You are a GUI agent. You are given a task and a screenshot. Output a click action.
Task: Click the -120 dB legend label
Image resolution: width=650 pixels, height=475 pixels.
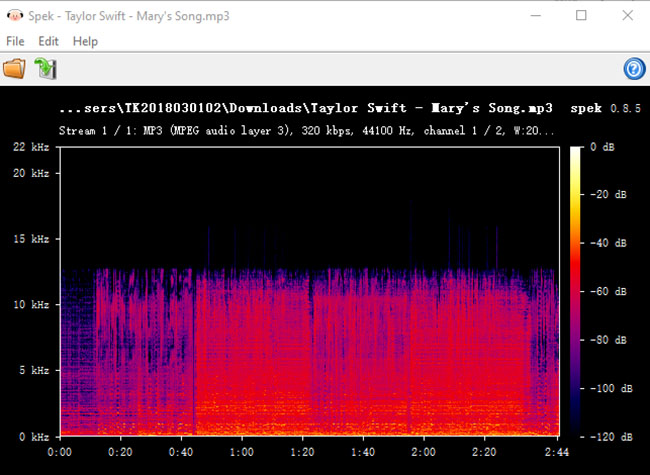click(611, 437)
